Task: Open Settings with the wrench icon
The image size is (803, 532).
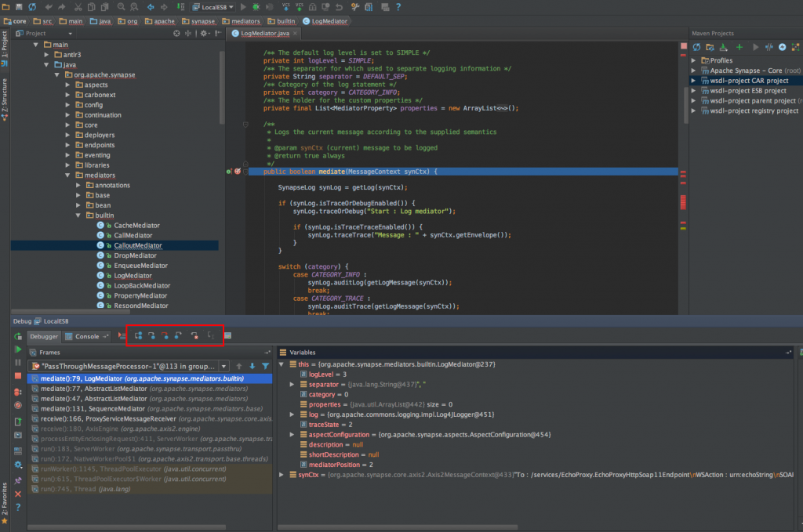Action: 355,7
